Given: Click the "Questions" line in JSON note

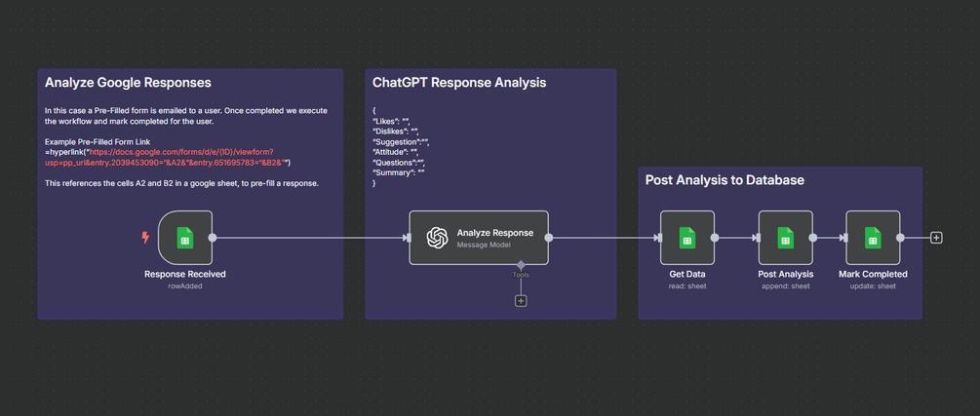Looking at the screenshot, I should click(399, 163).
